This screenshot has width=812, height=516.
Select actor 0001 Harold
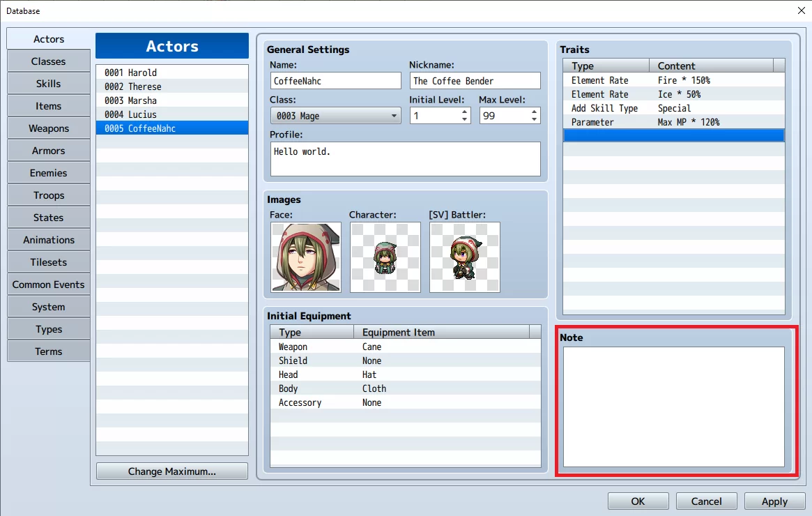click(172, 73)
